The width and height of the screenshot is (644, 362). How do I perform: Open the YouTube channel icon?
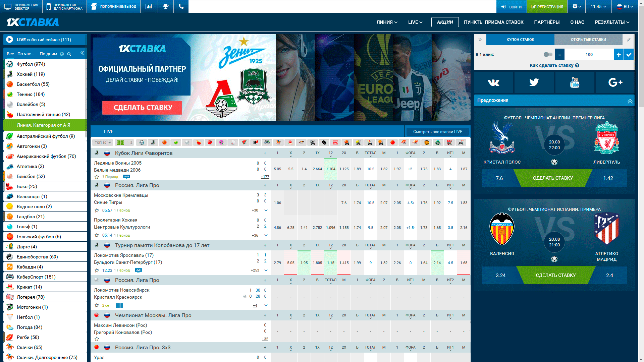575,82
